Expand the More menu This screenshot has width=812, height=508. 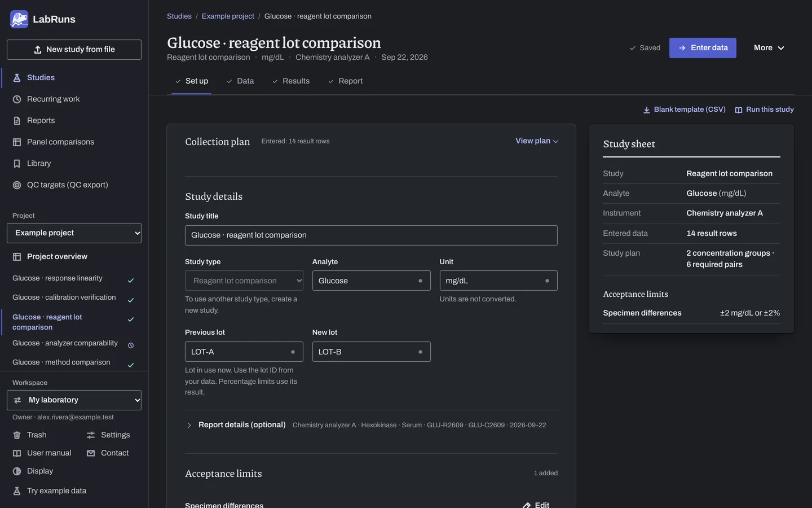pos(769,48)
